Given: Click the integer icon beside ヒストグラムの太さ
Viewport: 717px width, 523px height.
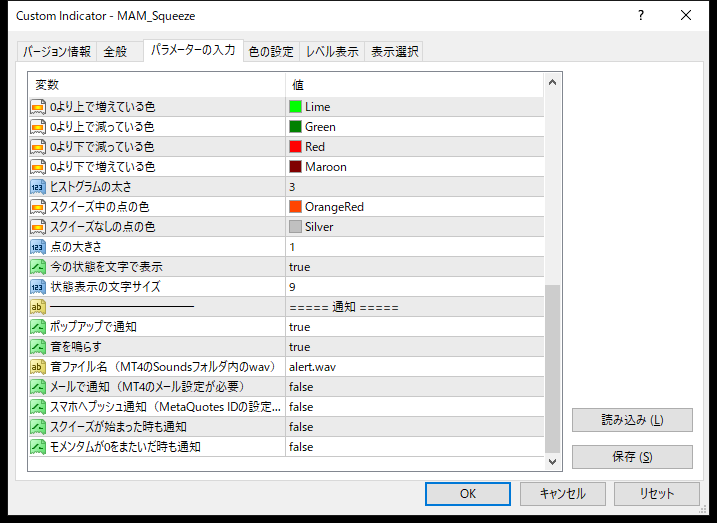Looking at the screenshot, I should coord(38,187).
